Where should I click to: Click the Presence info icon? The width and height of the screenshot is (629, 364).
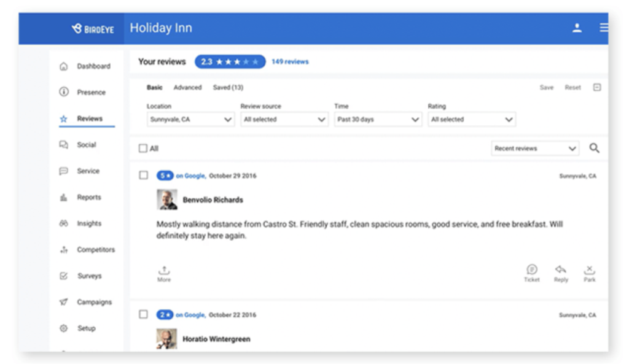(63, 92)
